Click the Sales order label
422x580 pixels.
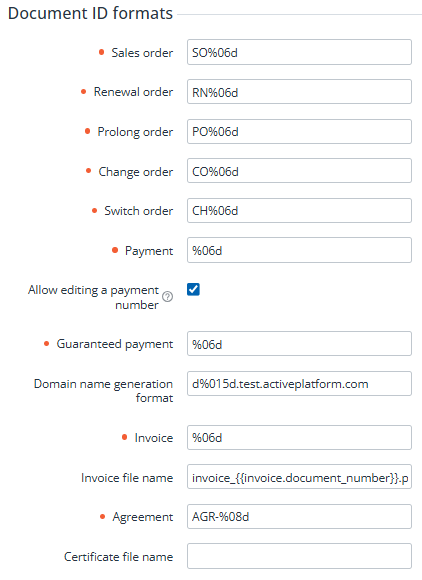pyautogui.click(x=142, y=53)
